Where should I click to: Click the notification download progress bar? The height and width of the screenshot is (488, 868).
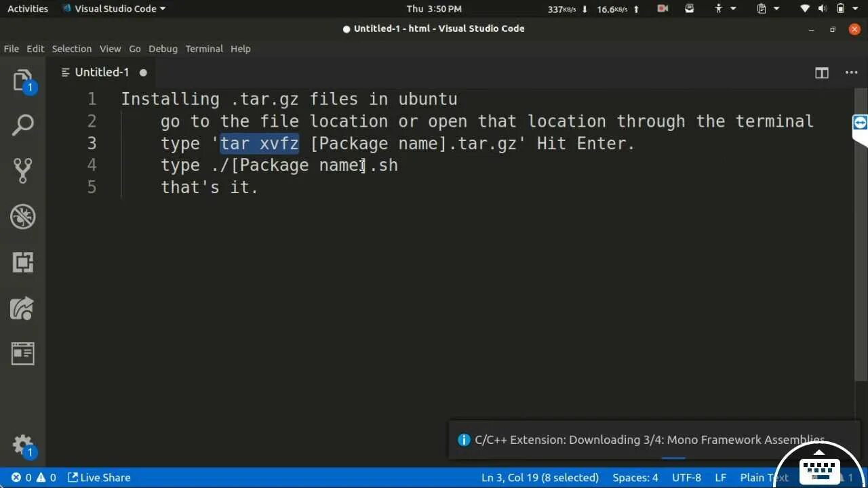[x=673, y=458]
